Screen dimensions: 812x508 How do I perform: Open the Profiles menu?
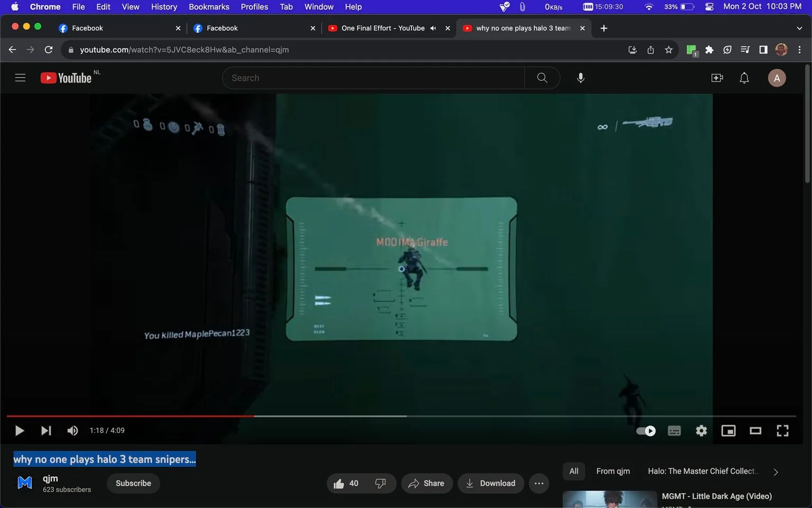254,7
